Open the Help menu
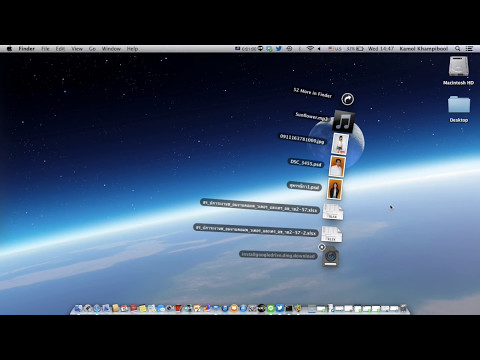This screenshot has height=360, width=480. pos(132,49)
